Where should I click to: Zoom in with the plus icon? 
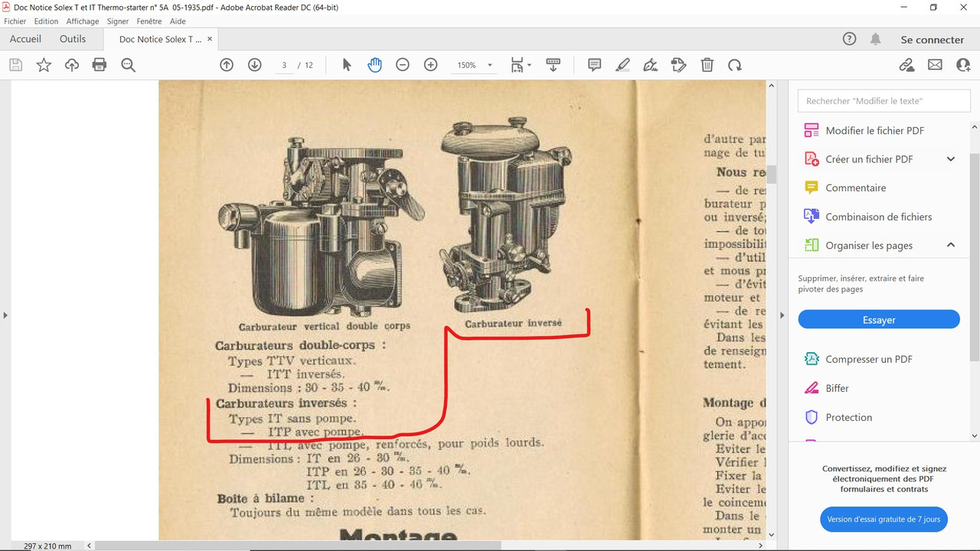431,65
